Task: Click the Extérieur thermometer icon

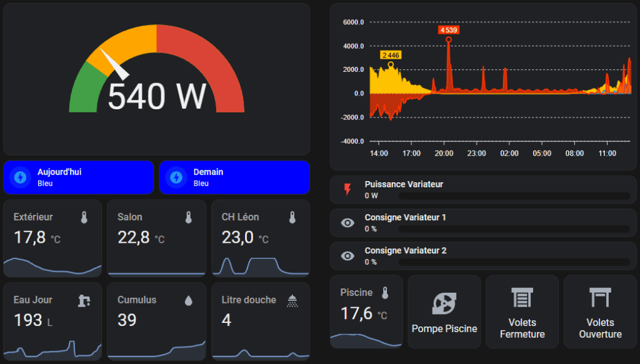Action: (x=84, y=217)
